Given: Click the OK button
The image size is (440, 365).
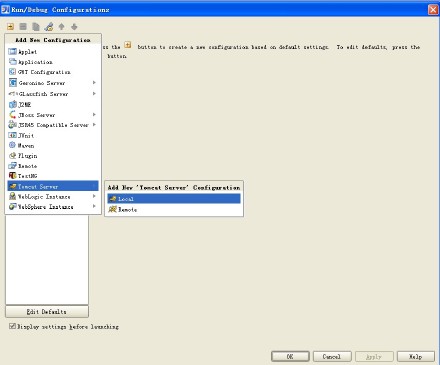Looking at the screenshot, I should coord(290,356).
